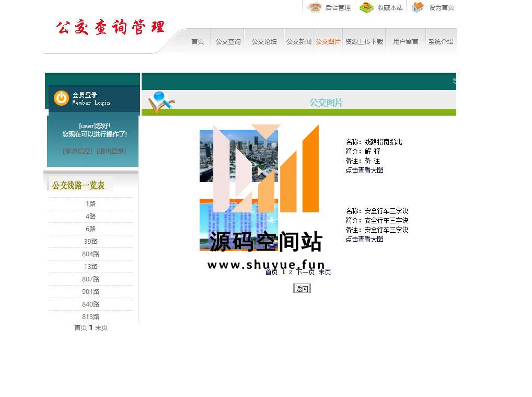Image resolution: width=532 pixels, height=397 pixels.
Task: Select the 公交图片 navigation item
Action: point(328,41)
